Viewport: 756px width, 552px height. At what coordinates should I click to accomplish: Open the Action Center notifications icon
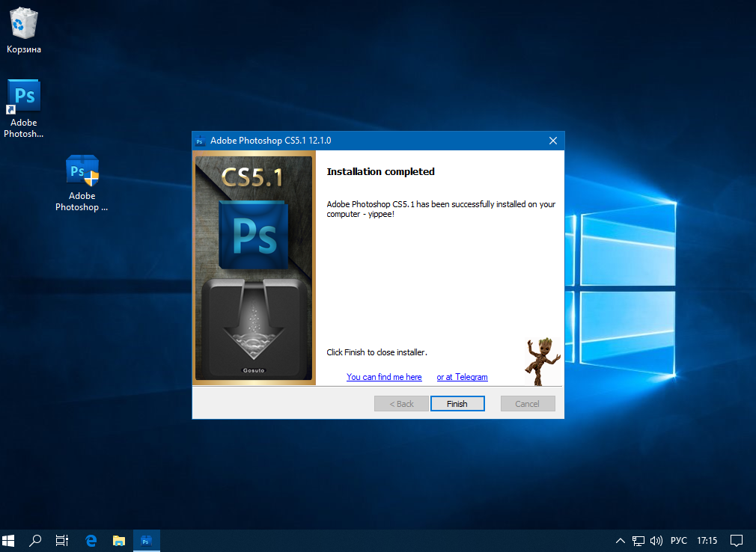point(737,541)
